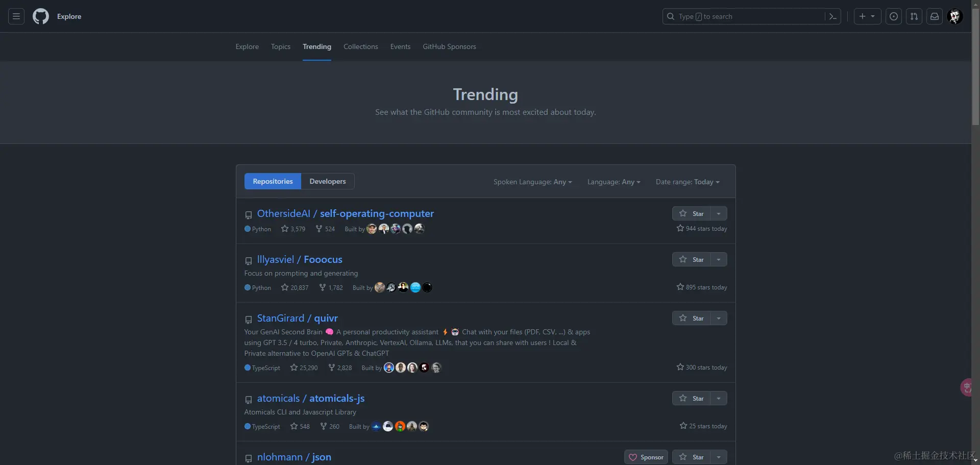980x465 pixels.
Task: Go to the Collections tab
Action: point(361,46)
